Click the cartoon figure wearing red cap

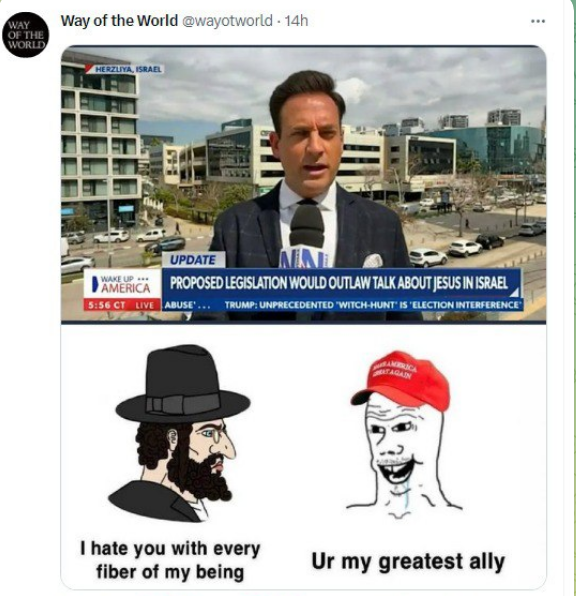(x=404, y=434)
